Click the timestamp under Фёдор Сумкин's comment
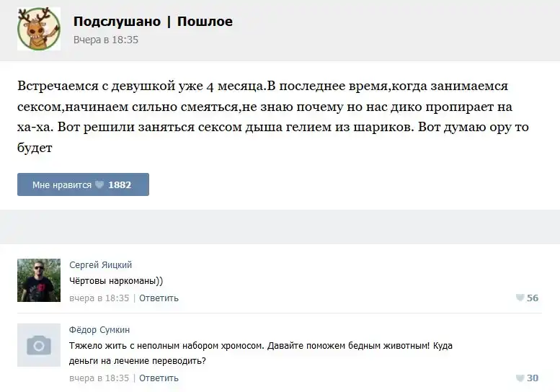The height and width of the screenshot is (392, 560). coord(99,378)
